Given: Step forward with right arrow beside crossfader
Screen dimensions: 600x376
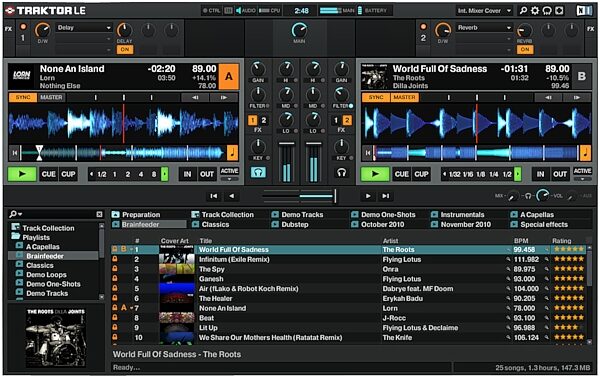Looking at the screenshot, I should pos(368,196).
